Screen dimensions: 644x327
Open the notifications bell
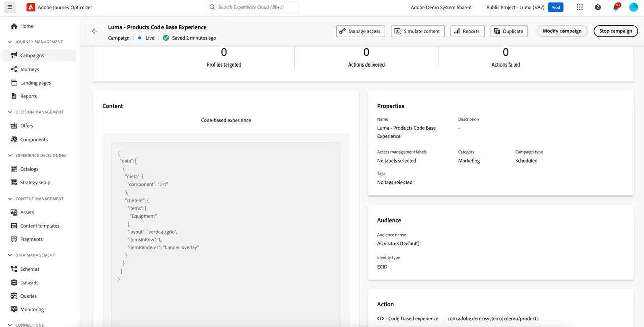click(x=616, y=7)
